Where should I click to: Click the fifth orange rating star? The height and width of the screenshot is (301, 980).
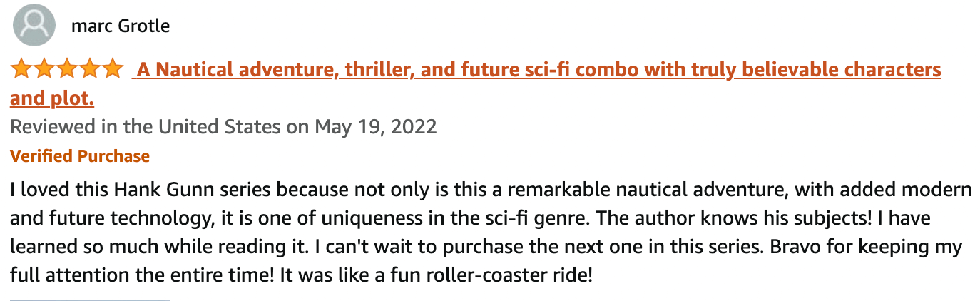click(x=113, y=69)
